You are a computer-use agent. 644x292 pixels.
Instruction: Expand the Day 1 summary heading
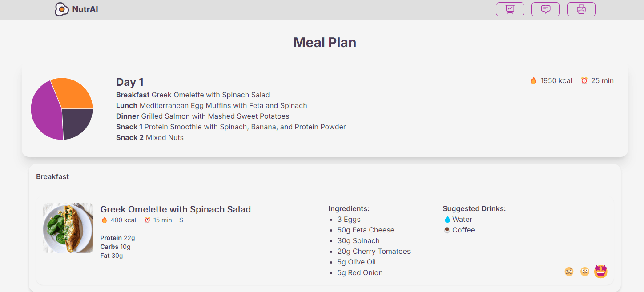[x=130, y=82]
